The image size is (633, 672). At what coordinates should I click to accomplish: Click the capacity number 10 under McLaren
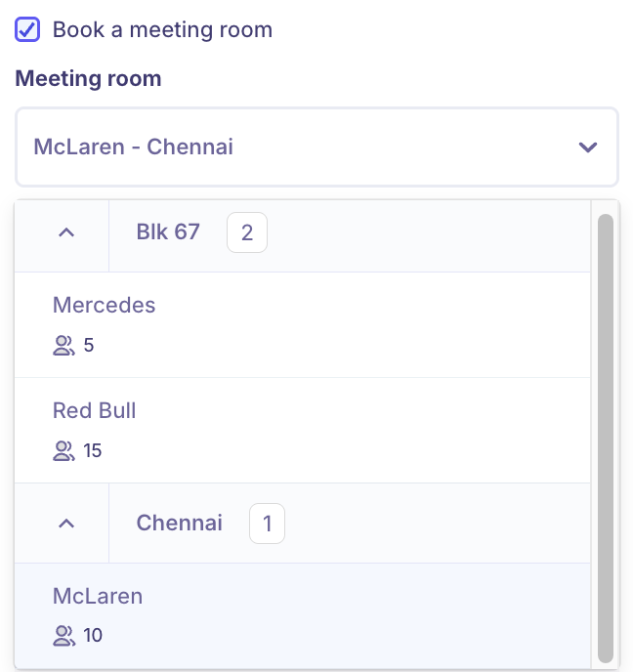pos(93,636)
